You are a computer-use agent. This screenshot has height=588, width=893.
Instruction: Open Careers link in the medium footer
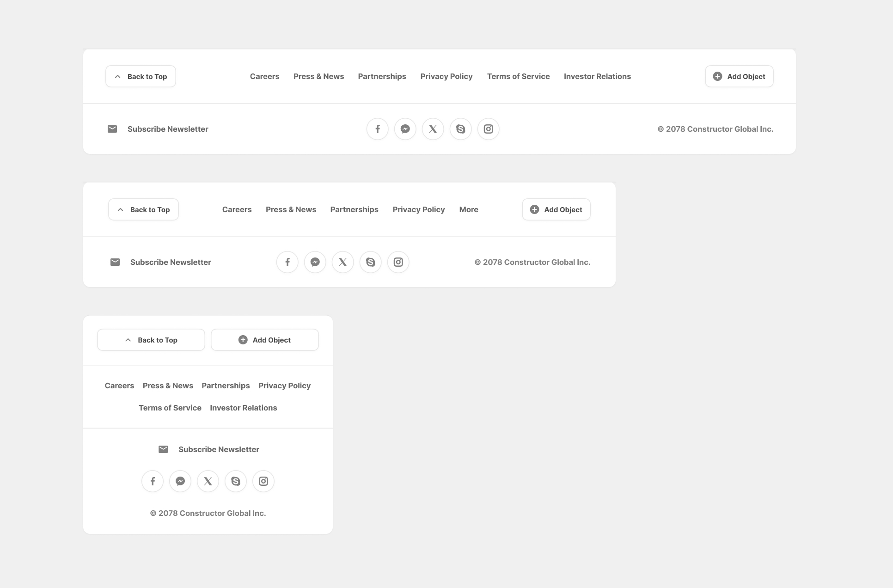[237, 209]
